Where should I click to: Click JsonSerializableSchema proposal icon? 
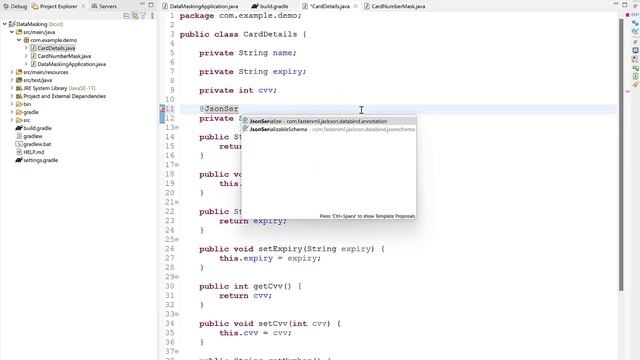pos(245,129)
